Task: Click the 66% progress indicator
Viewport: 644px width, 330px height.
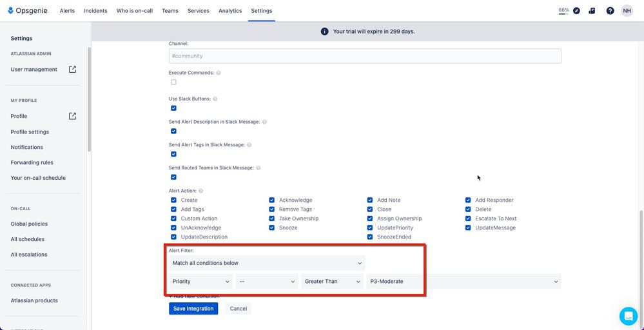Action: [x=563, y=11]
